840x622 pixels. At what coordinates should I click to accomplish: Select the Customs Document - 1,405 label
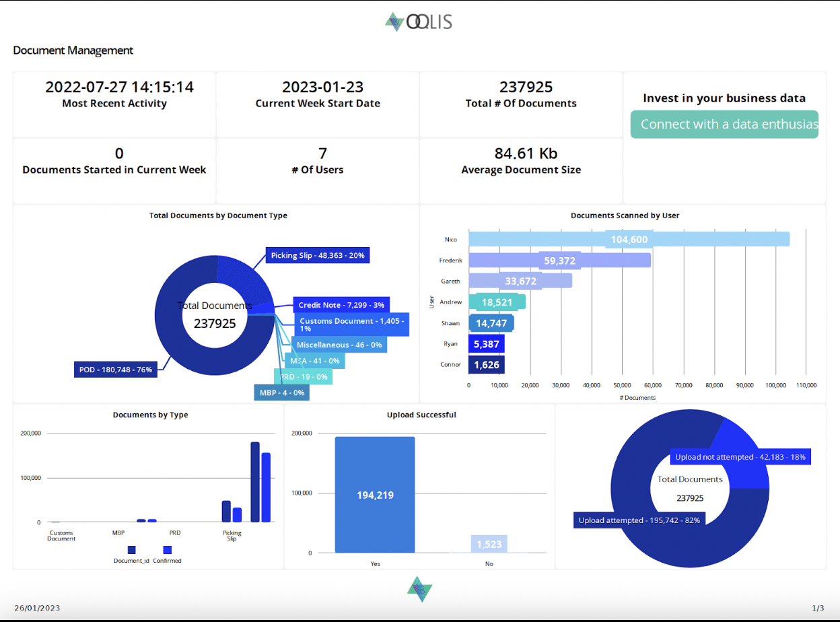coord(351,325)
